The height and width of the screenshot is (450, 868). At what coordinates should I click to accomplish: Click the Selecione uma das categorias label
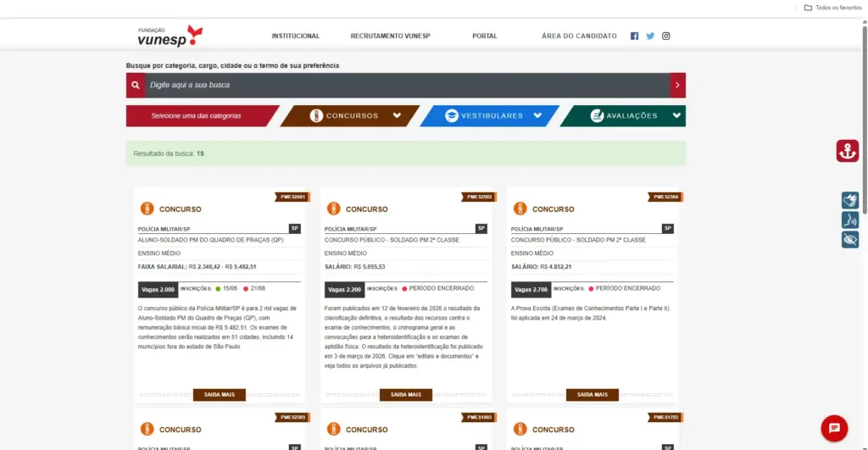196,116
